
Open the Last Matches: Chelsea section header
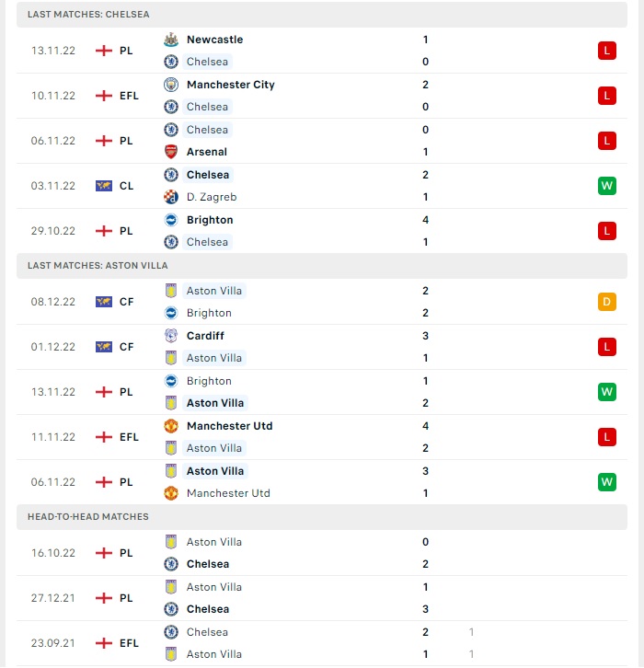coord(322,15)
